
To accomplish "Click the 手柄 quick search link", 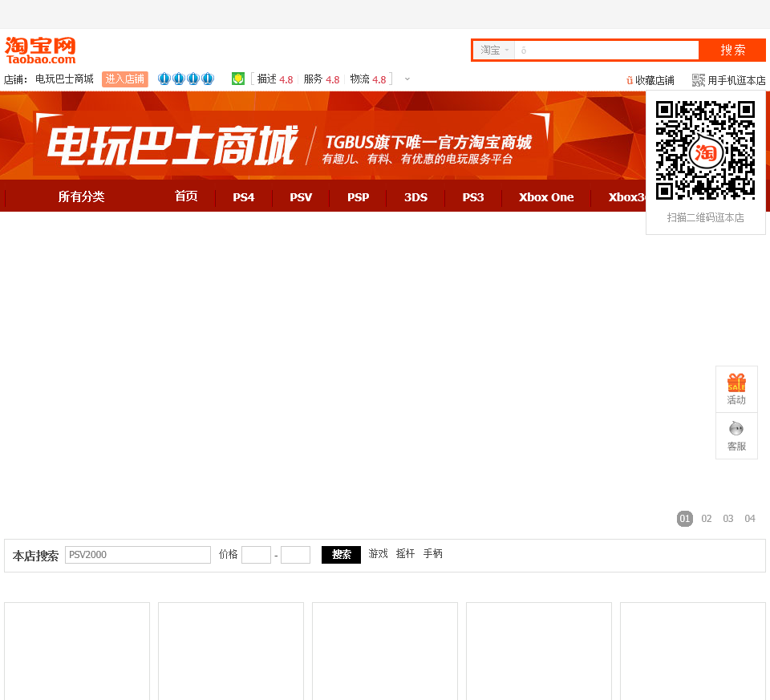I will point(433,554).
